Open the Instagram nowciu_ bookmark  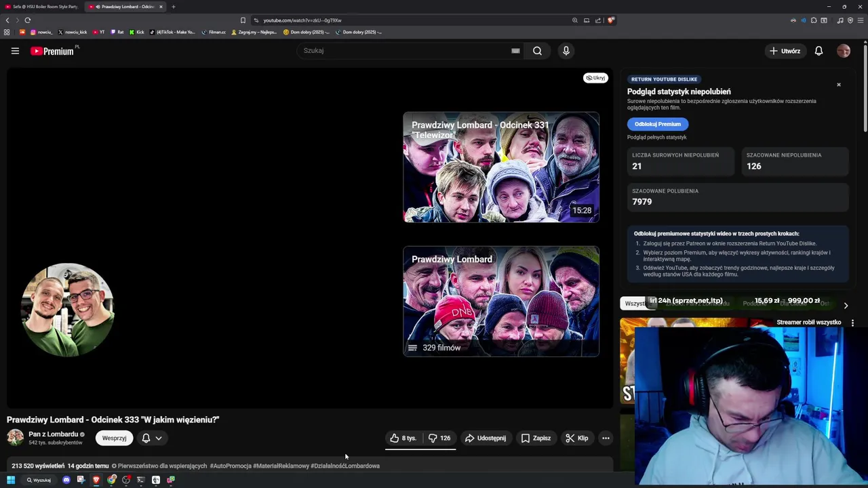click(41, 32)
